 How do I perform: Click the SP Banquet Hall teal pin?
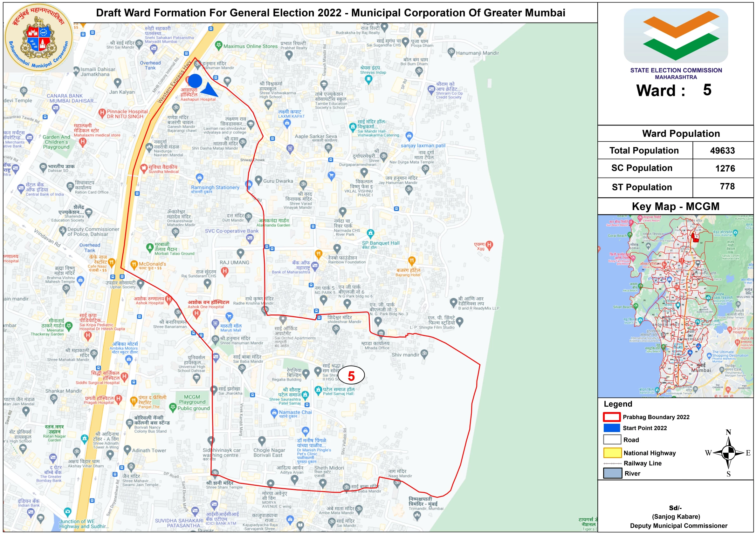pyautogui.click(x=370, y=233)
